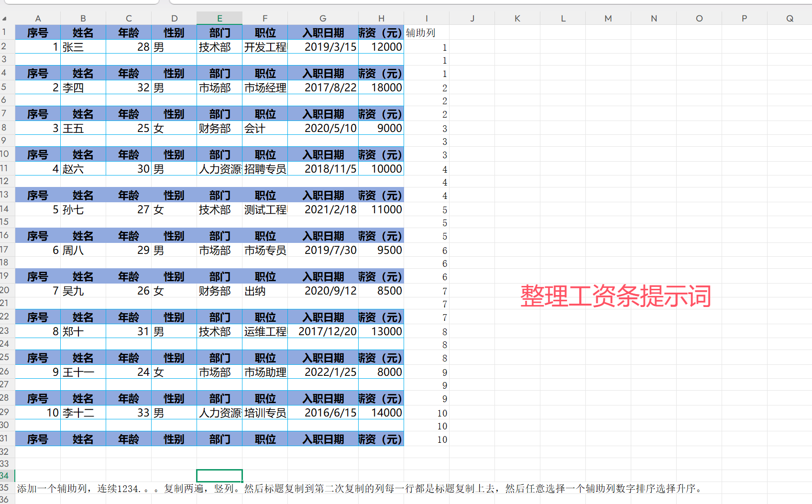Select column G header

pyautogui.click(x=323, y=18)
